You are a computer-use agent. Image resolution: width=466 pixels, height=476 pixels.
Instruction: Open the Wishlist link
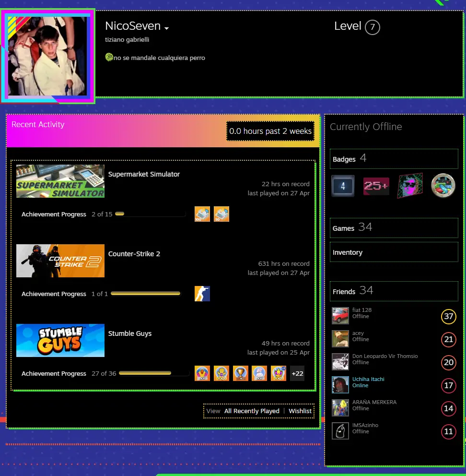pos(300,411)
